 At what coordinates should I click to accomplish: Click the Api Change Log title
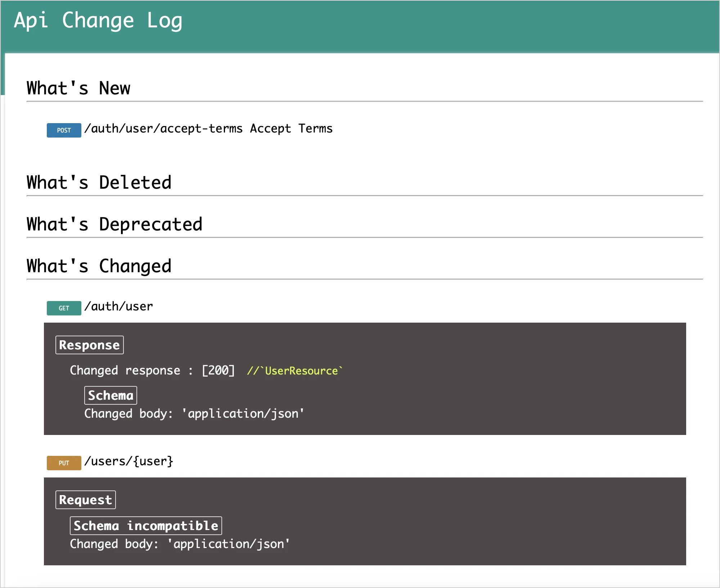(98, 21)
